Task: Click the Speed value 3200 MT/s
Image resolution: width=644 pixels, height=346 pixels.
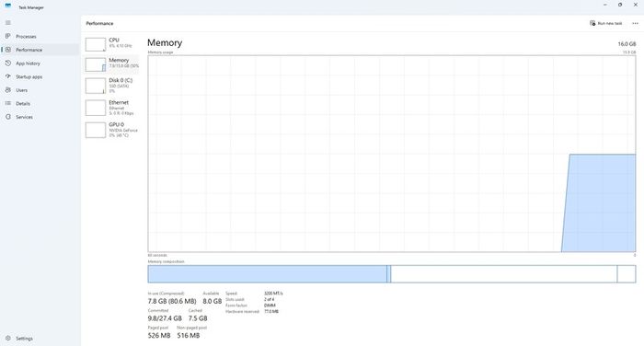Action: [273, 294]
